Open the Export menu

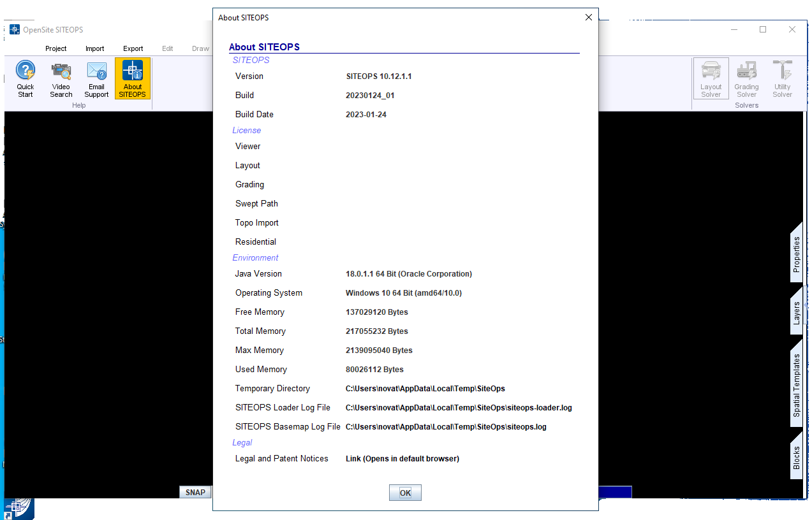[x=133, y=48]
